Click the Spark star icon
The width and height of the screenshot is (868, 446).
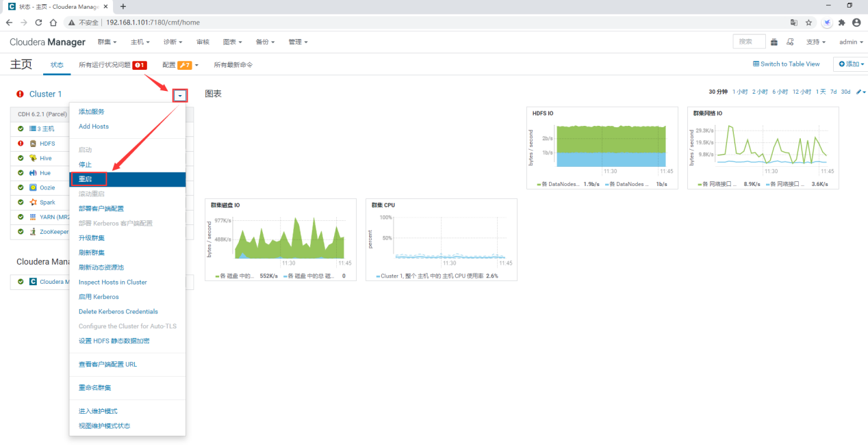33,202
